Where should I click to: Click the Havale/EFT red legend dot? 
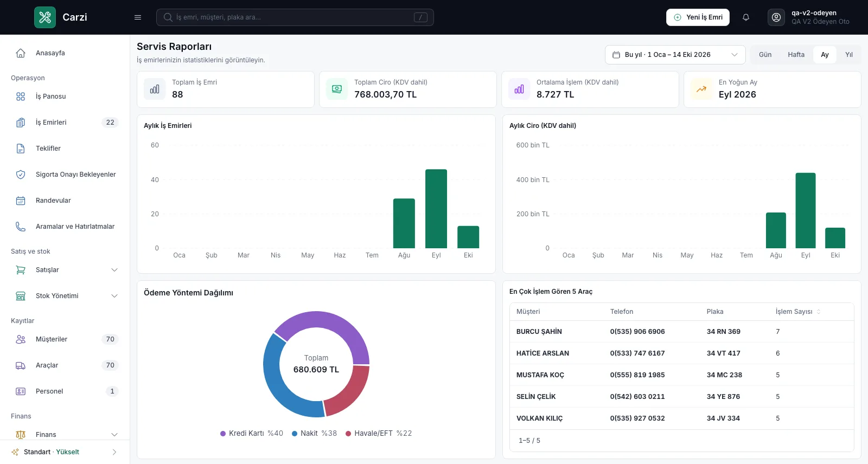coord(348,434)
